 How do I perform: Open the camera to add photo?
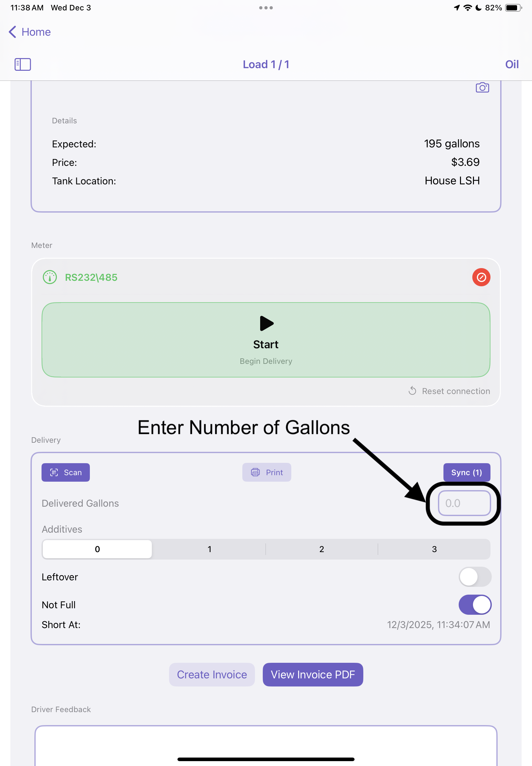tap(482, 88)
